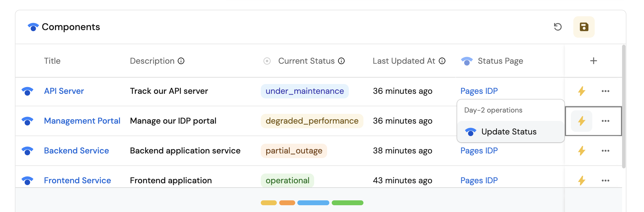This screenshot has height=212, width=644.
Task: Click the reset table view icon
Action: point(558,27)
